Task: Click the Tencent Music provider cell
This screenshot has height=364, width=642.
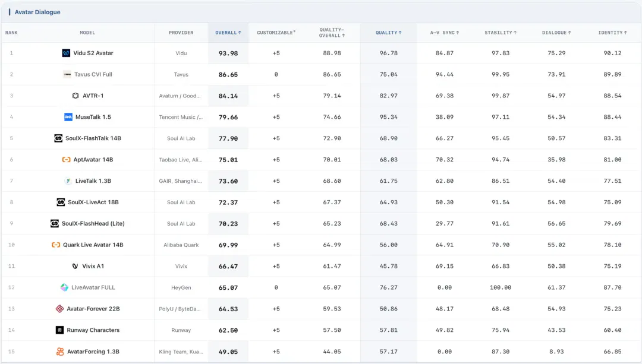Action: point(181,117)
